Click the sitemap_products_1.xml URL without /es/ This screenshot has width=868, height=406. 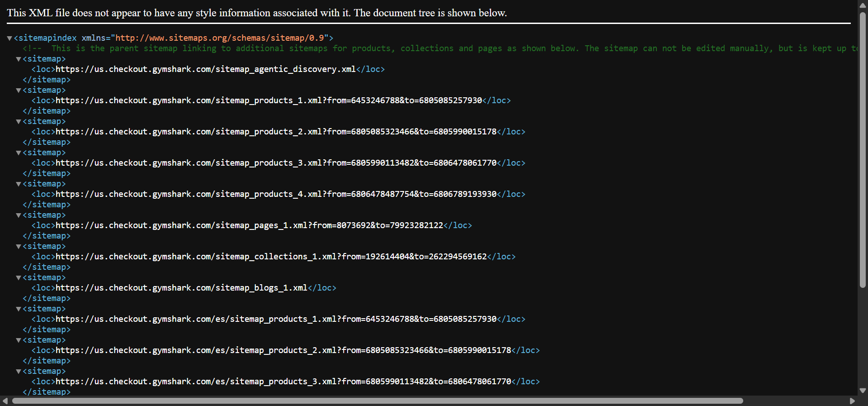[x=269, y=100]
